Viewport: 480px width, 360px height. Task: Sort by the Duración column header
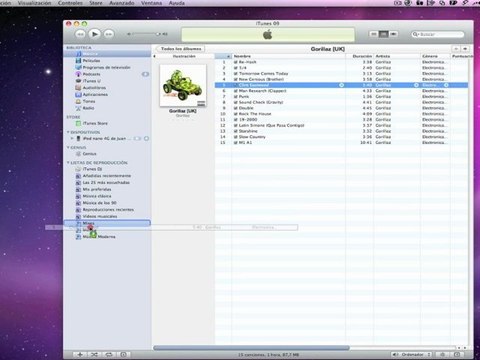point(360,56)
